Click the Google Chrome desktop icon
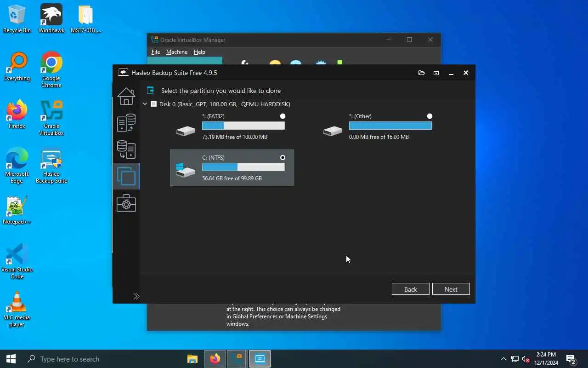This screenshot has height=368, width=588. point(51,70)
